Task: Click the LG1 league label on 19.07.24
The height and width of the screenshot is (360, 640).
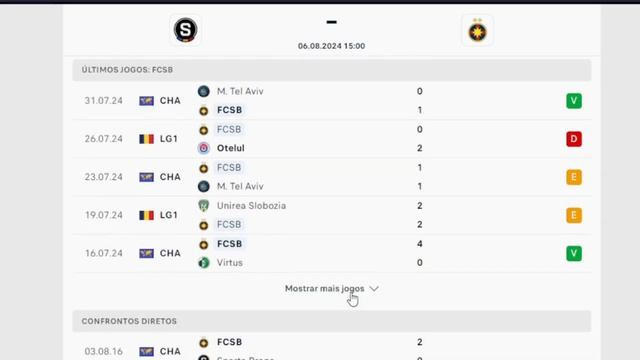Action: [x=169, y=215]
